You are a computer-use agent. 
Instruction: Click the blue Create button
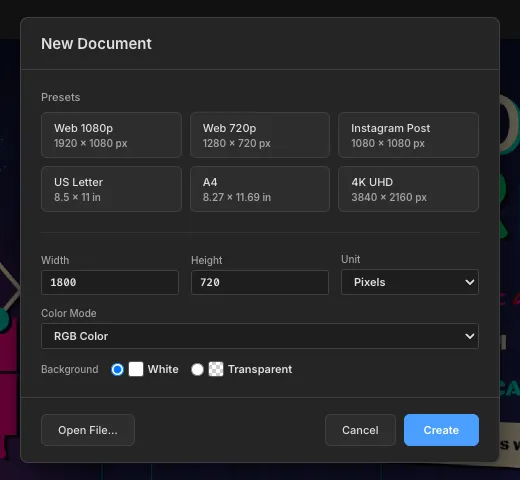click(x=441, y=430)
